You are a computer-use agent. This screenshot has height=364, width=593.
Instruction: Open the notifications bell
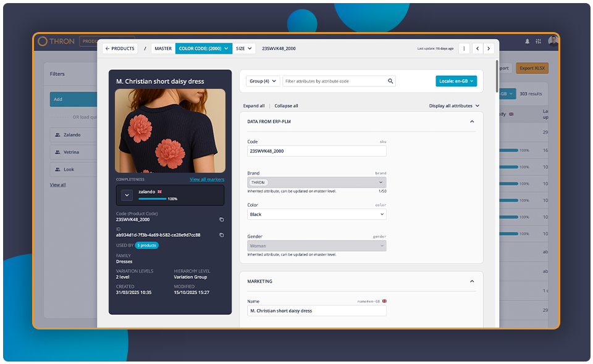tap(527, 41)
